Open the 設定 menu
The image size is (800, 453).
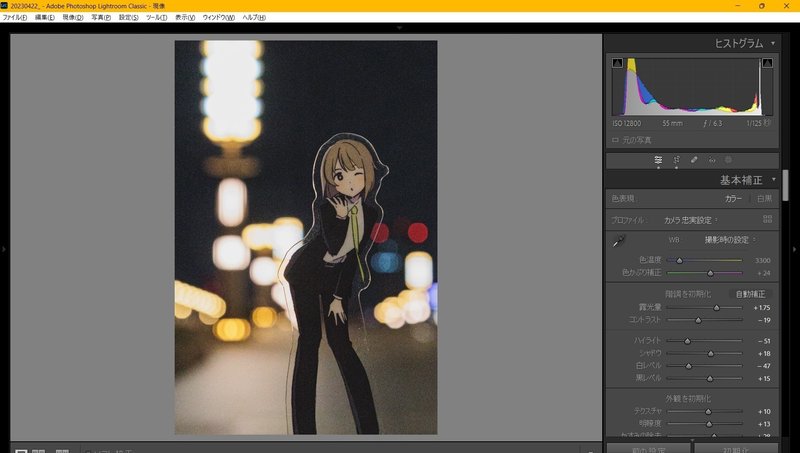coord(129,17)
